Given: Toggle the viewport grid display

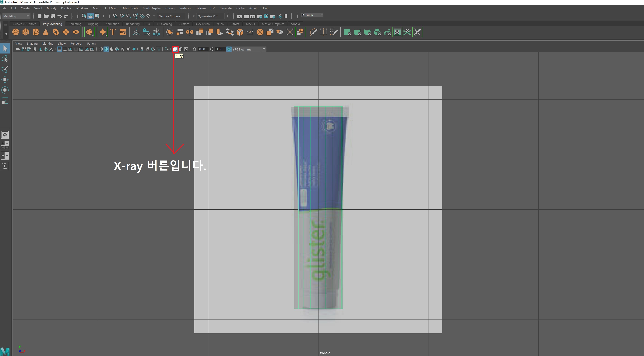Looking at the screenshot, I should (x=59, y=49).
